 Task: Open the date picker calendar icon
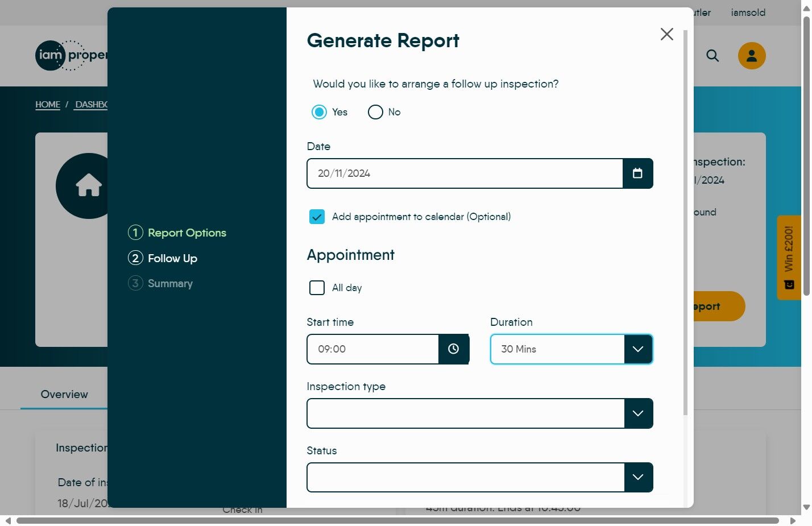(637, 173)
